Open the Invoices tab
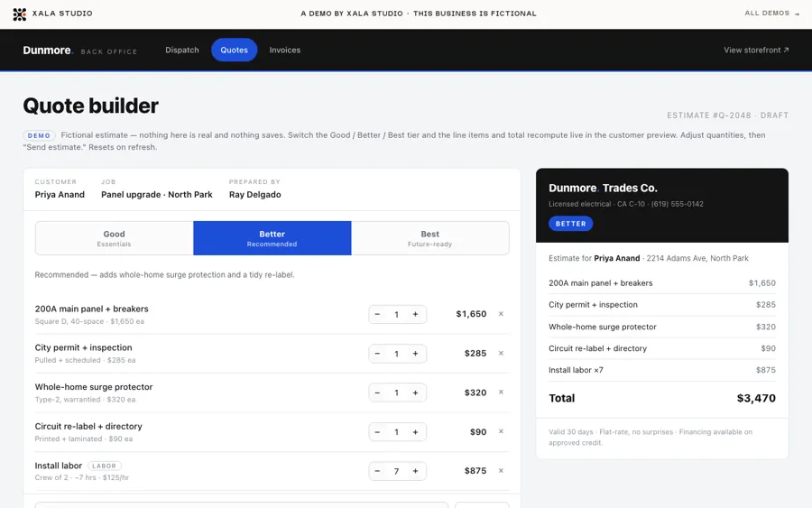The width and height of the screenshot is (812, 508). tap(285, 50)
